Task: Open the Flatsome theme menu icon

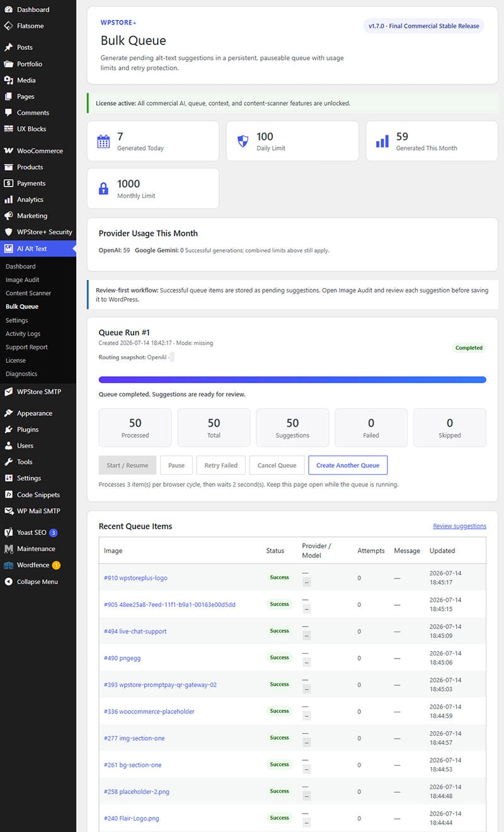Action: pos(8,26)
